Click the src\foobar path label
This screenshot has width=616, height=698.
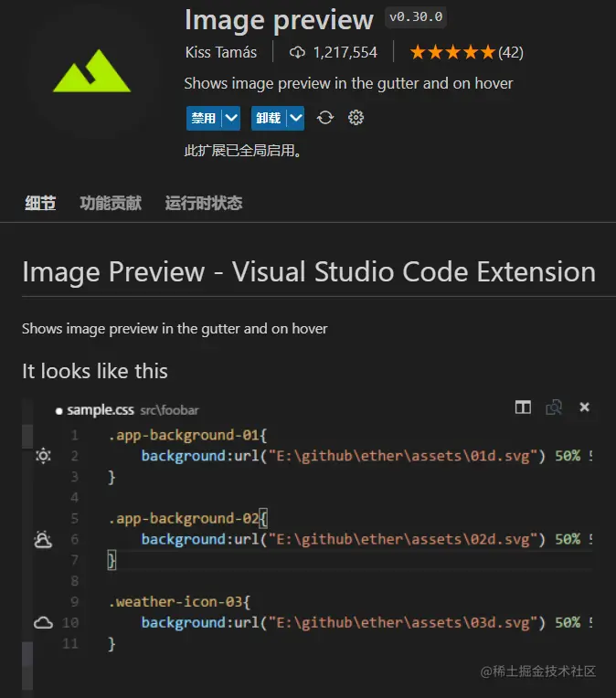[x=169, y=410]
